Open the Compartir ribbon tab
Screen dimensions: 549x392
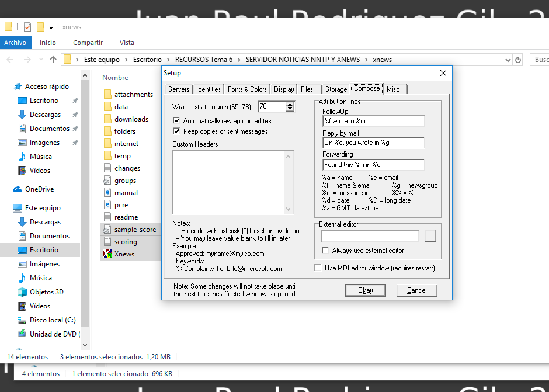pos(88,43)
